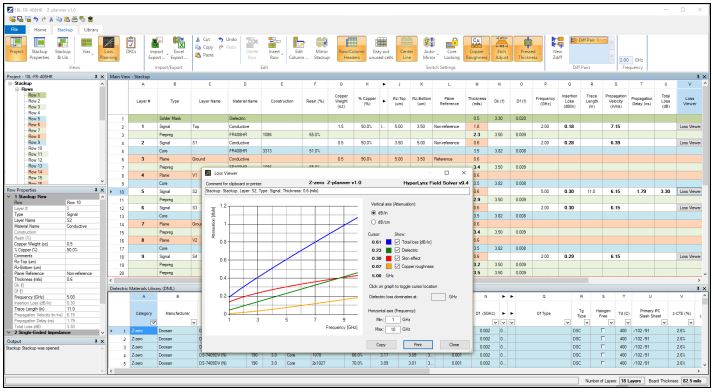Toggle the Total loss curve checkbox
The height and width of the screenshot is (392, 714).
398,242
